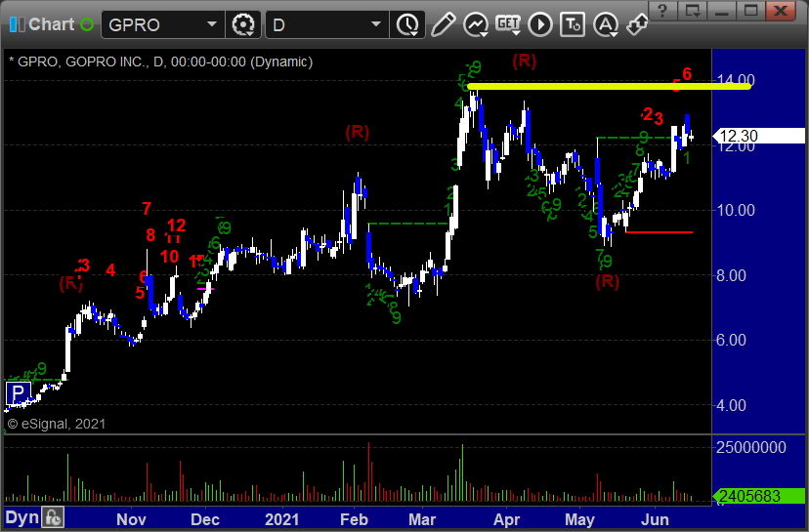
Task: Open the GET tools menu
Action: pyautogui.click(x=508, y=24)
